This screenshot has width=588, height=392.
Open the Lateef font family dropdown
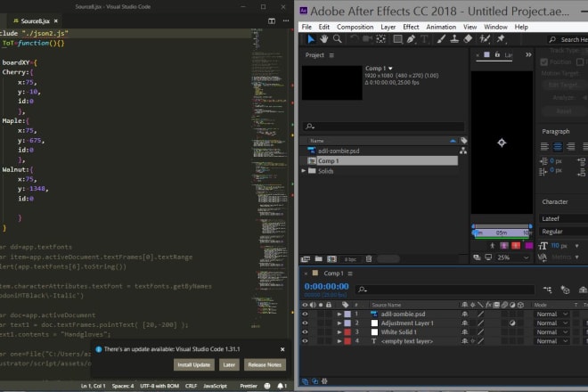click(x=564, y=218)
